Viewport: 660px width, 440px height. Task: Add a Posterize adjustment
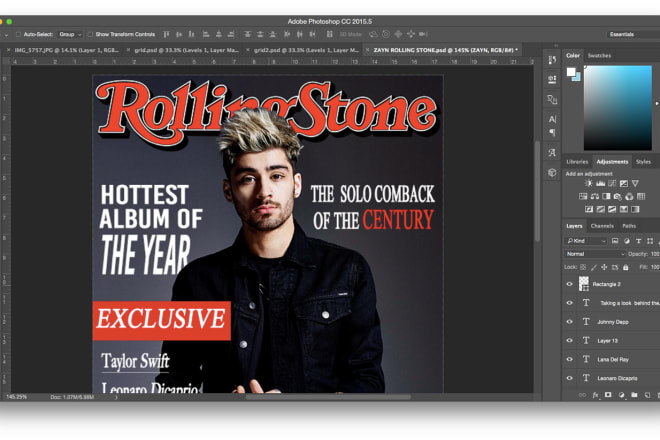pos(601,209)
